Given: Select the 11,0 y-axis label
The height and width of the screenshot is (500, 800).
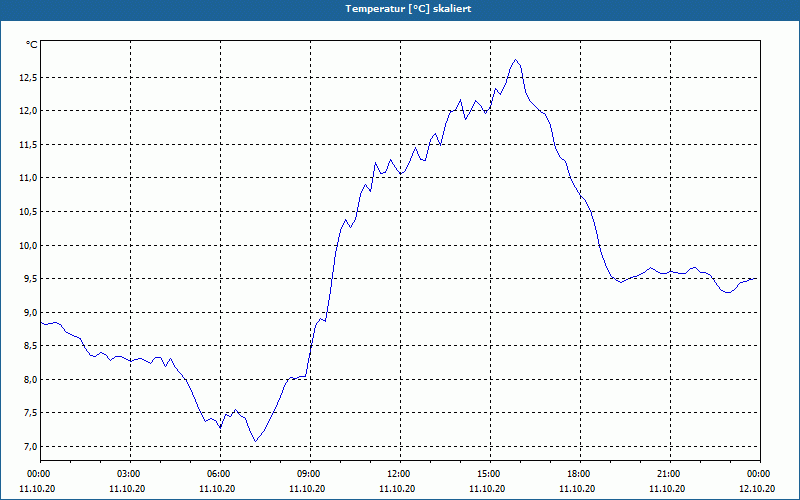Looking at the screenshot, I should click(29, 178).
